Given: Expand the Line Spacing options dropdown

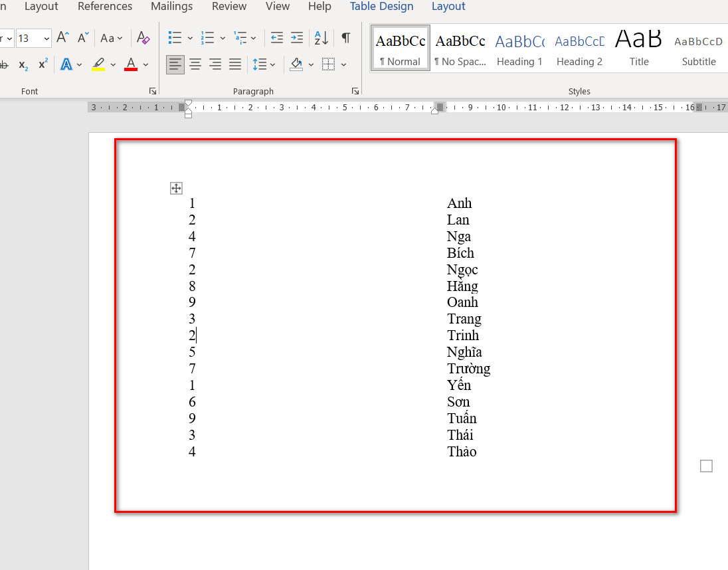Looking at the screenshot, I should click(x=272, y=64).
